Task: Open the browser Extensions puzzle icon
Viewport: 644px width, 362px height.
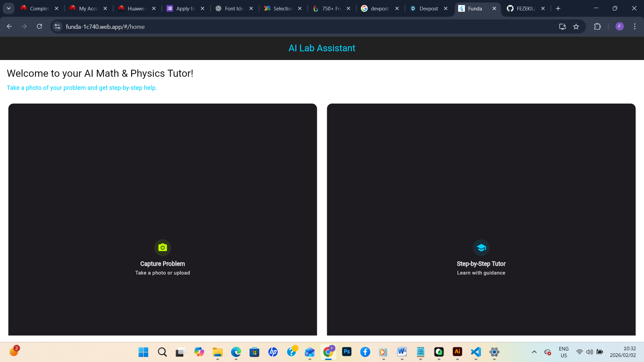Action: point(597,27)
